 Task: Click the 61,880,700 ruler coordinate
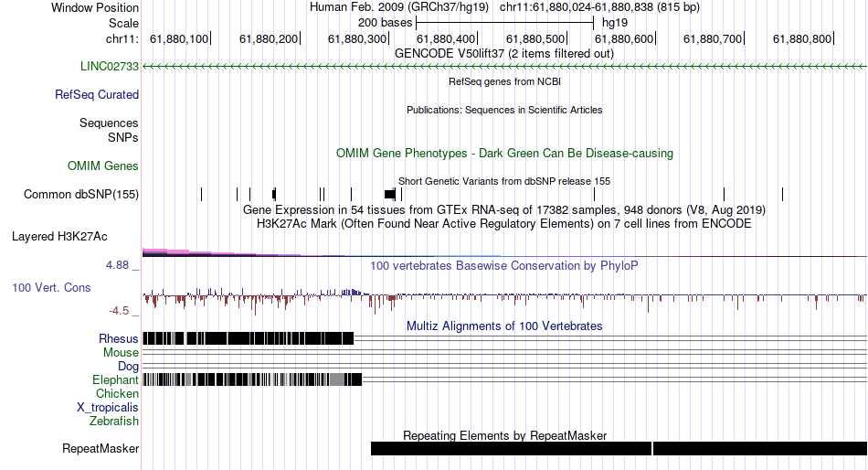(x=713, y=38)
